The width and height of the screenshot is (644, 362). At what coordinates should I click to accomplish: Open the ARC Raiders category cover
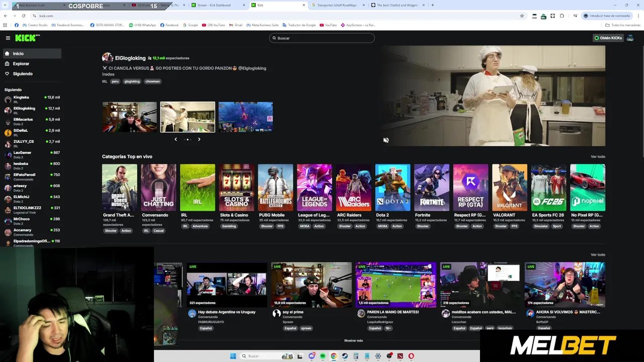tap(353, 188)
